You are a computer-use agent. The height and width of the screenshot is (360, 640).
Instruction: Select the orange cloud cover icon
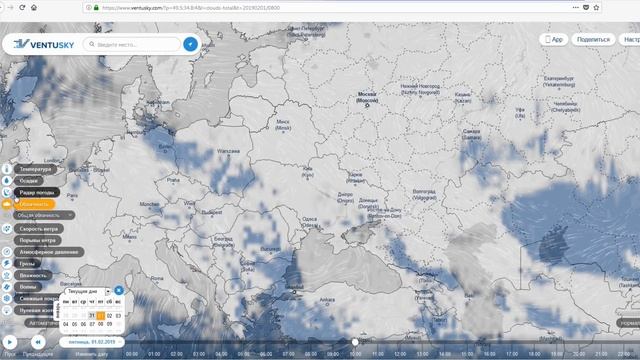[7, 204]
